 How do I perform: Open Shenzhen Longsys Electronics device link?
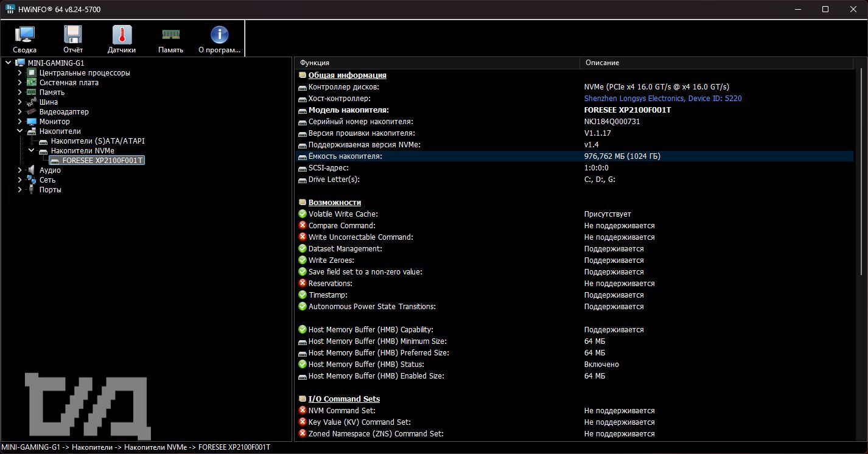tap(663, 99)
